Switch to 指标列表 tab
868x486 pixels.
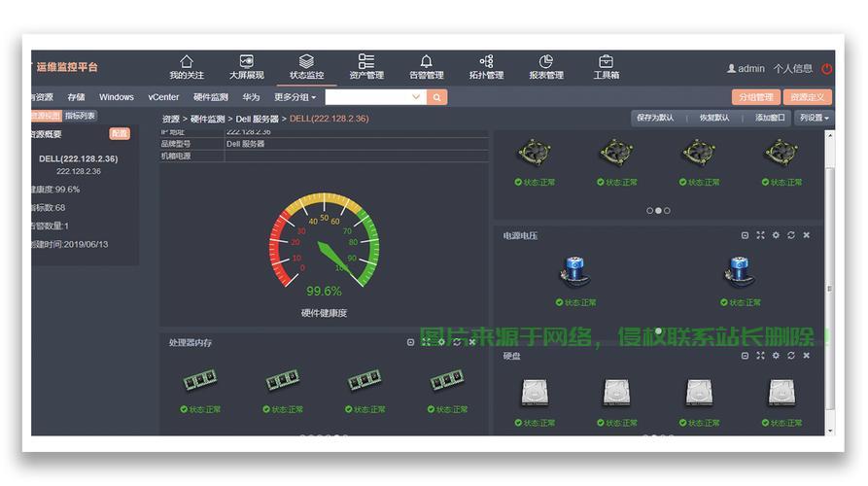click(80, 116)
